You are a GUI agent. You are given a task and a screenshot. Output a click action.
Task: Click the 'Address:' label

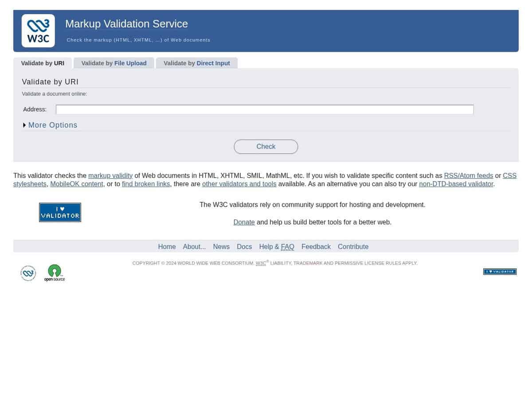[35, 110]
